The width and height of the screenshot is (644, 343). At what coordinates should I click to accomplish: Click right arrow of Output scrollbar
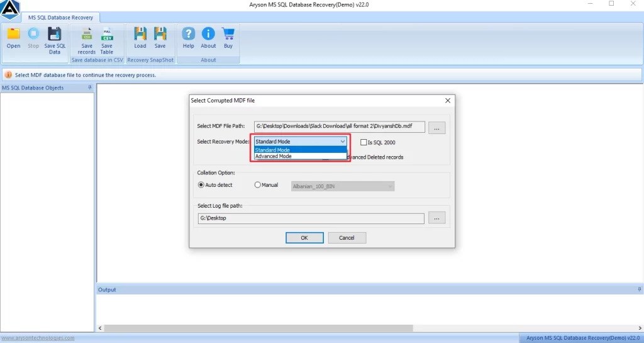coord(640,329)
